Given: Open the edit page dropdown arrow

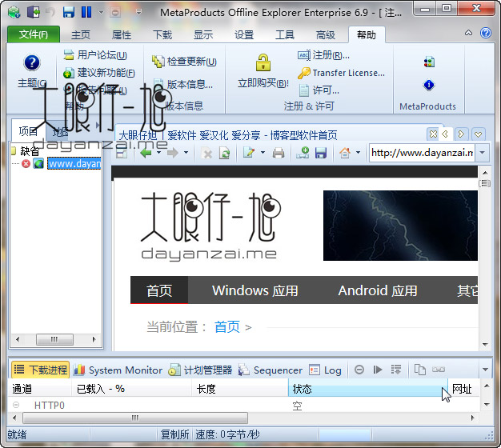Looking at the screenshot, I should tap(263, 153).
